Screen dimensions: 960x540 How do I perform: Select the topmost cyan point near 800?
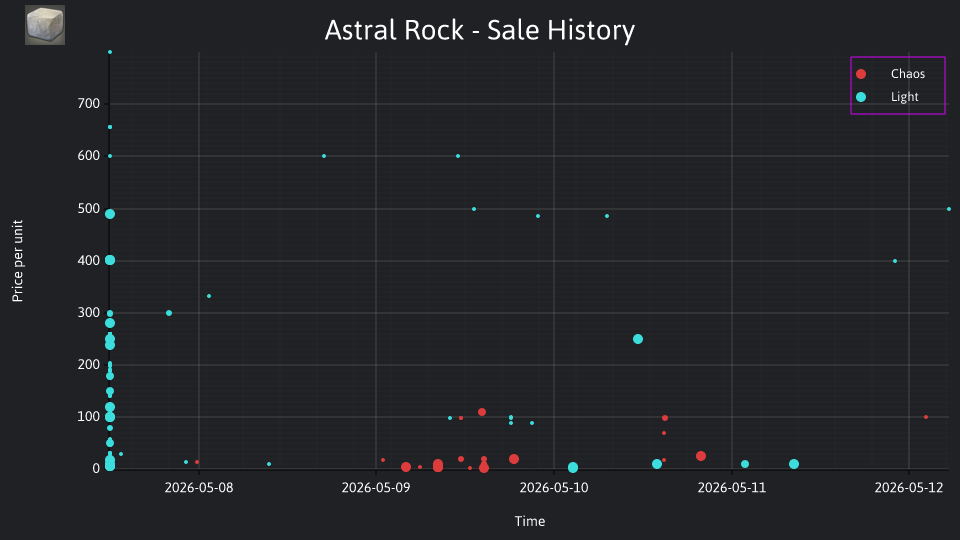coord(110,52)
